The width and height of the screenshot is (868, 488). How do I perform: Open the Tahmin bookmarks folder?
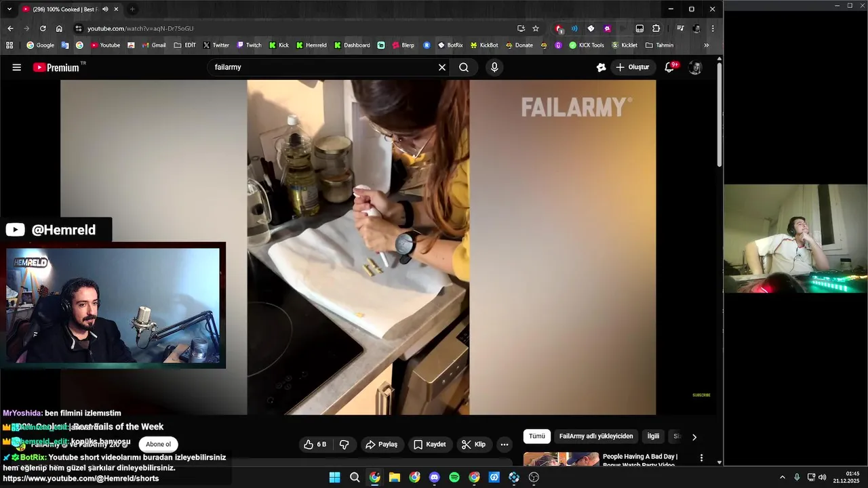tap(659, 45)
